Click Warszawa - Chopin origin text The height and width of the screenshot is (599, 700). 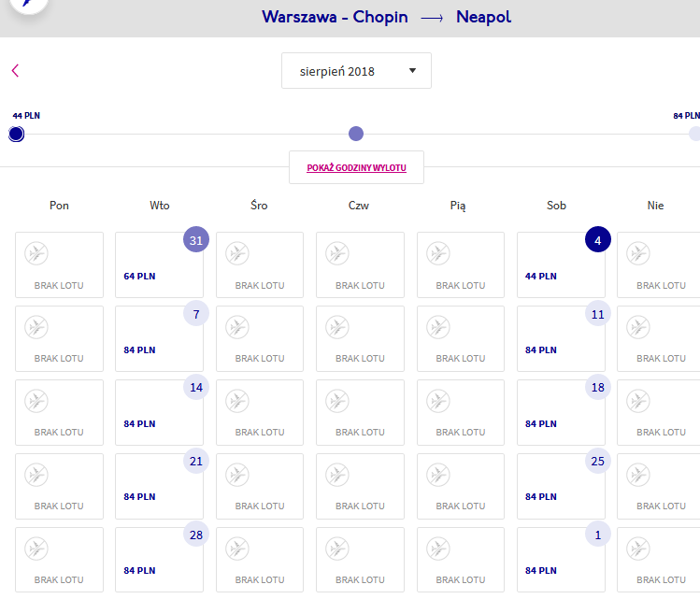click(x=335, y=17)
